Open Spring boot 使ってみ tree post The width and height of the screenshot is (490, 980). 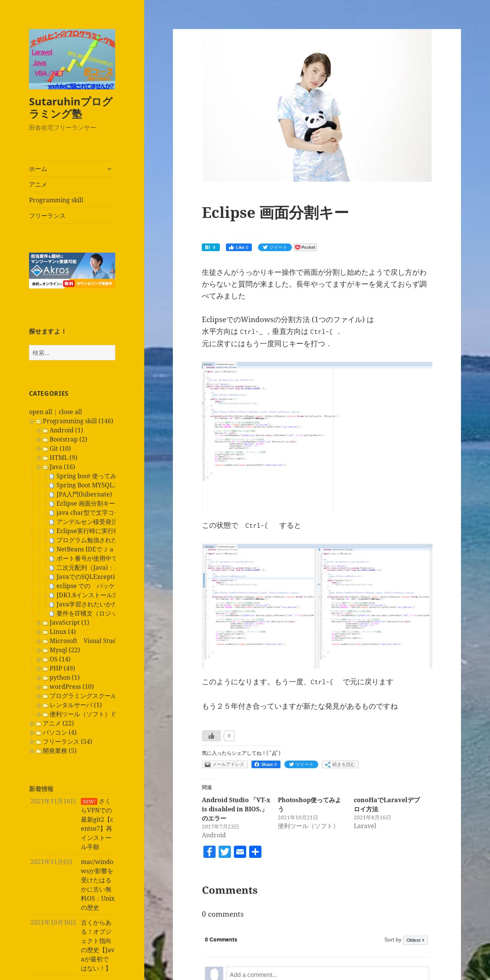pos(86,476)
